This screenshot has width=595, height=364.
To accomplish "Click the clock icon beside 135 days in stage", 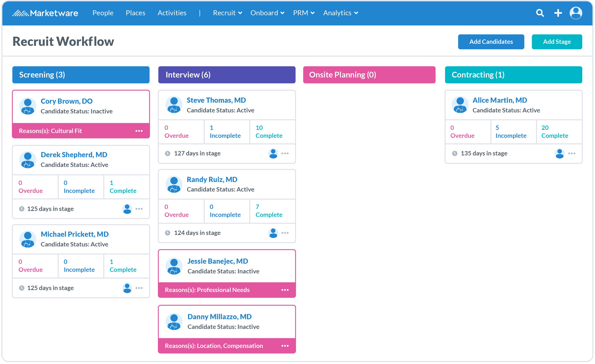I will (455, 153).
